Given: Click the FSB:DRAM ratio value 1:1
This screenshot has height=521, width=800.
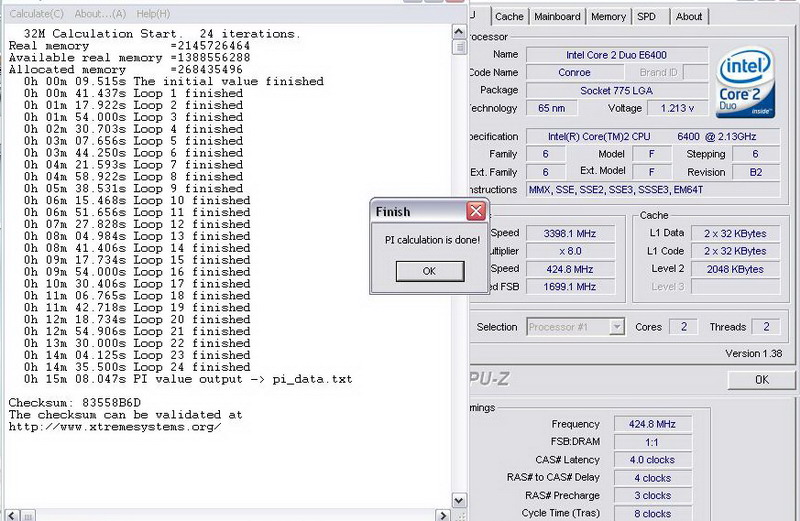Looking at the screenshot, I should pyautogui.click(x=653, y=442).
